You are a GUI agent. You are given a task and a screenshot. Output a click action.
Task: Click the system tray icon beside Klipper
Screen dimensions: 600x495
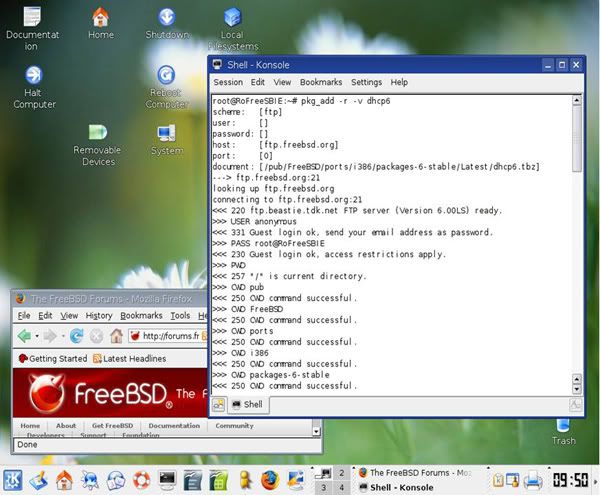[x=512, y=480]
